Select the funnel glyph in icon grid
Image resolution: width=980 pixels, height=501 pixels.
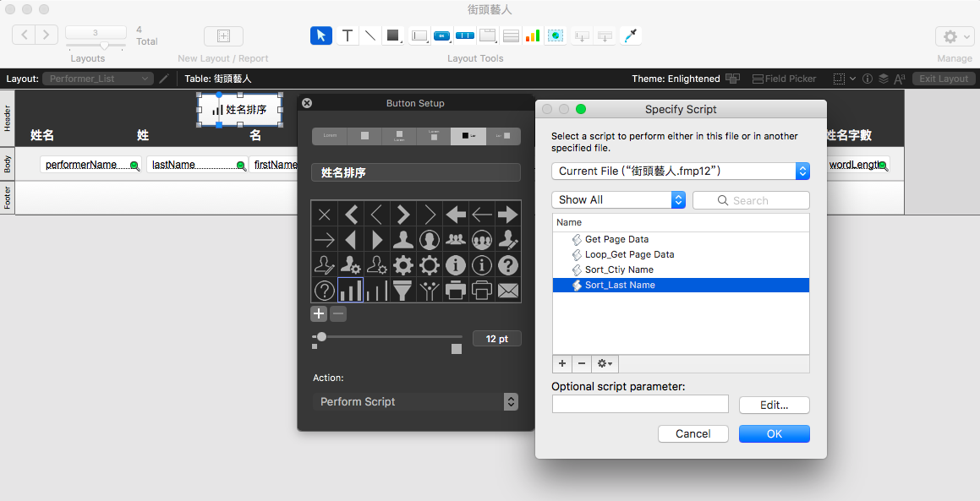402,291
